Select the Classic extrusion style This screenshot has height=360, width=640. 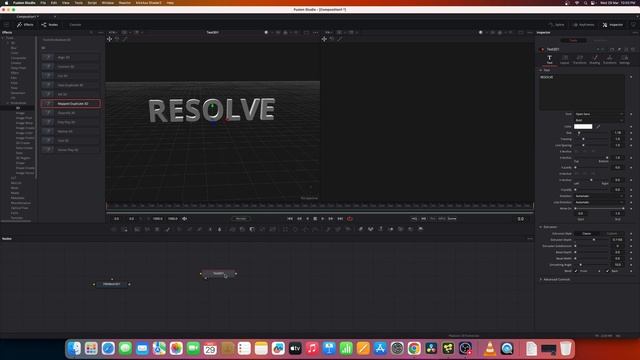click(587, 233)
